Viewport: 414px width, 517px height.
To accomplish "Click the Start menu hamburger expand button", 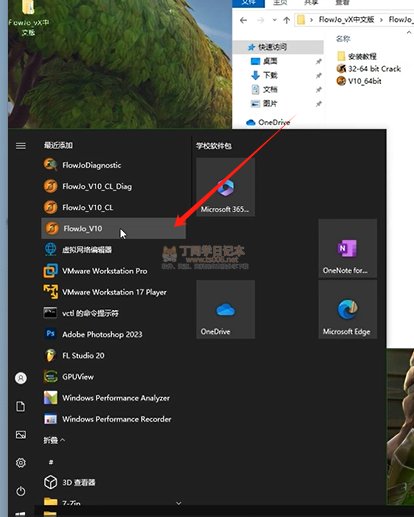I will 21,146.
